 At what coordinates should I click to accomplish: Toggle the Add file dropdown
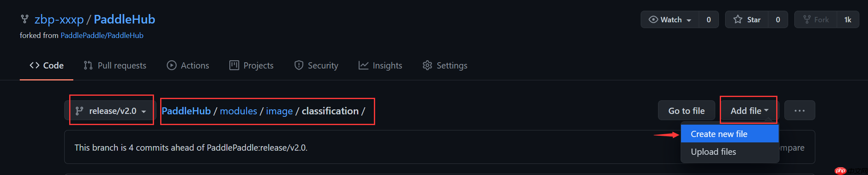click(749, 111)
